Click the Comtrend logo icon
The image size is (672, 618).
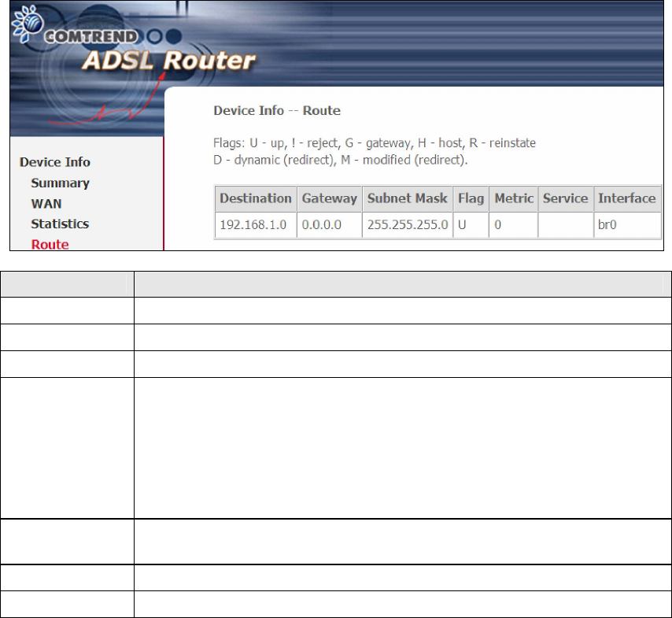coord(28,24)
